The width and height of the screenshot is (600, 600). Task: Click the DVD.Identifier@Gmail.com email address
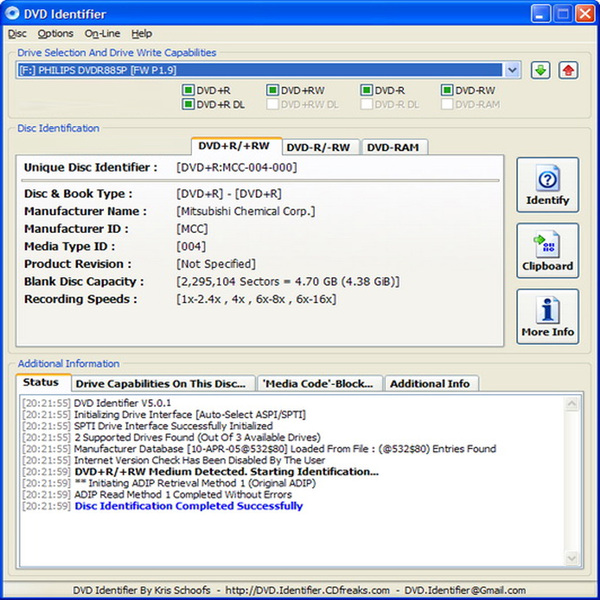tap(465, 590)
